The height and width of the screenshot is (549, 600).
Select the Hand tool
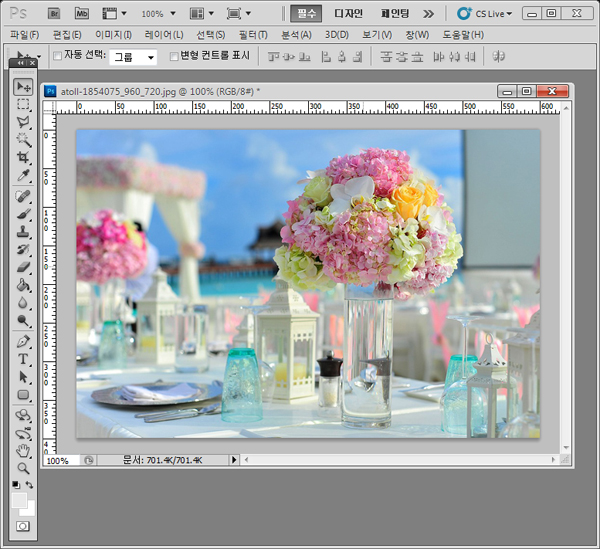pos(23,451)
